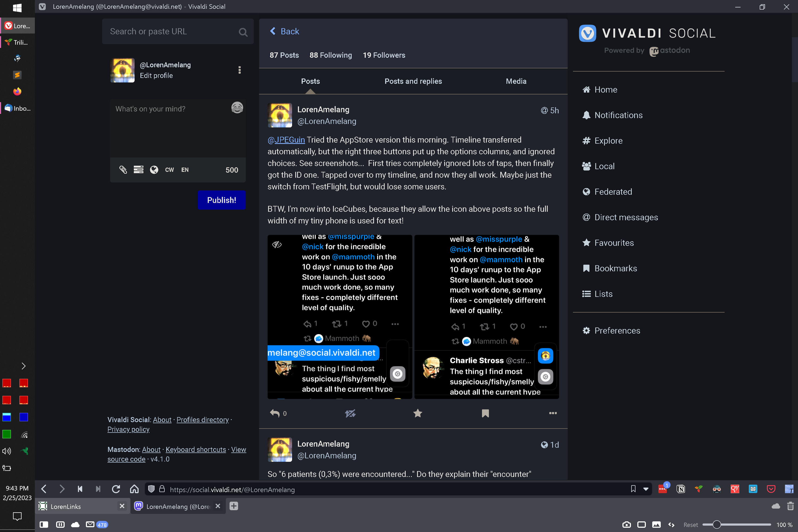798x532 pixels.
Task: Close the LorenLinks tab
Action: pyautogui.click(x=122, y=506)
